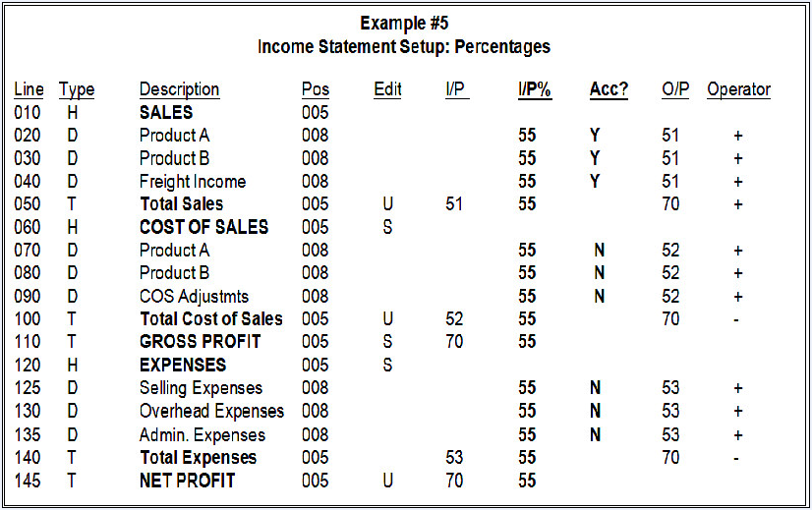Select the NET PROFIT row description
The width and height of the screenshot is (812, 510).
[188, 481]
